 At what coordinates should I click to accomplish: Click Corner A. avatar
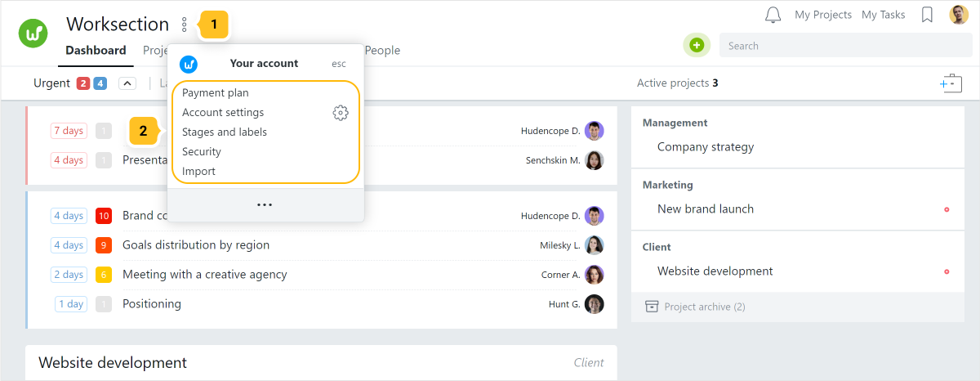point(595,275)
